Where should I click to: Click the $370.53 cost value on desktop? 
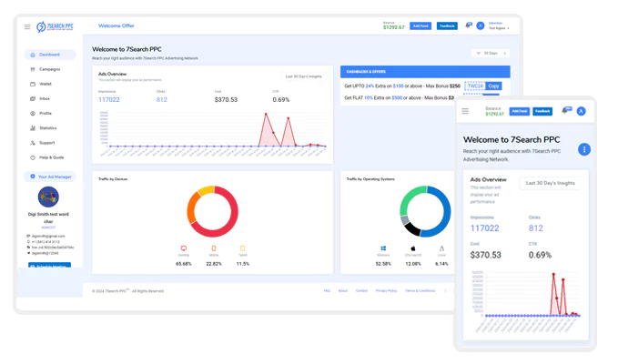pyautogui.click(x=226, y=100)
